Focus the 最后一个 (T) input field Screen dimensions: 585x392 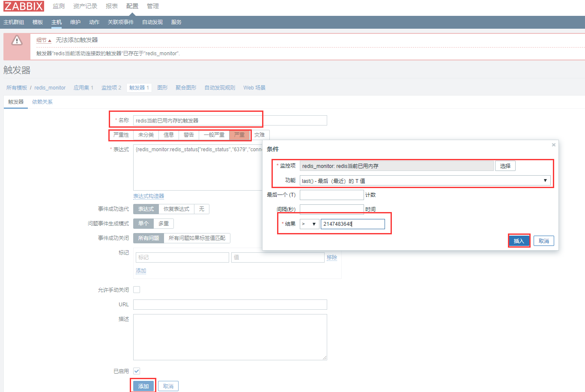point(332,195)
